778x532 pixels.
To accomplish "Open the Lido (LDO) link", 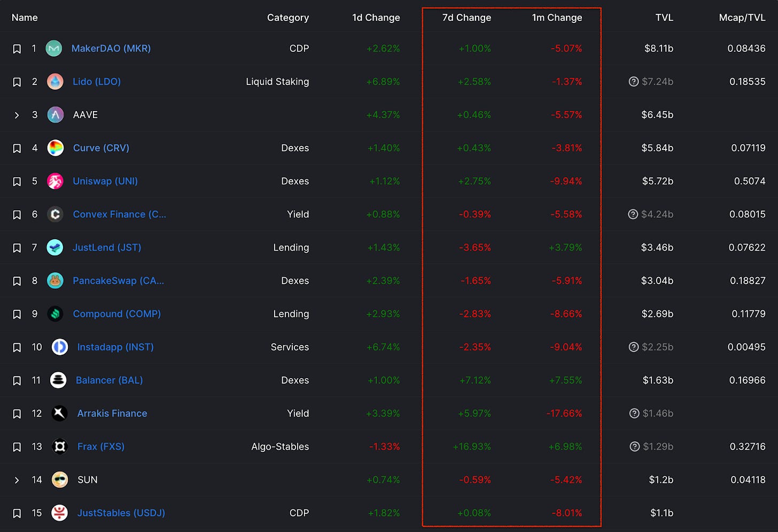I will (97, 82).
